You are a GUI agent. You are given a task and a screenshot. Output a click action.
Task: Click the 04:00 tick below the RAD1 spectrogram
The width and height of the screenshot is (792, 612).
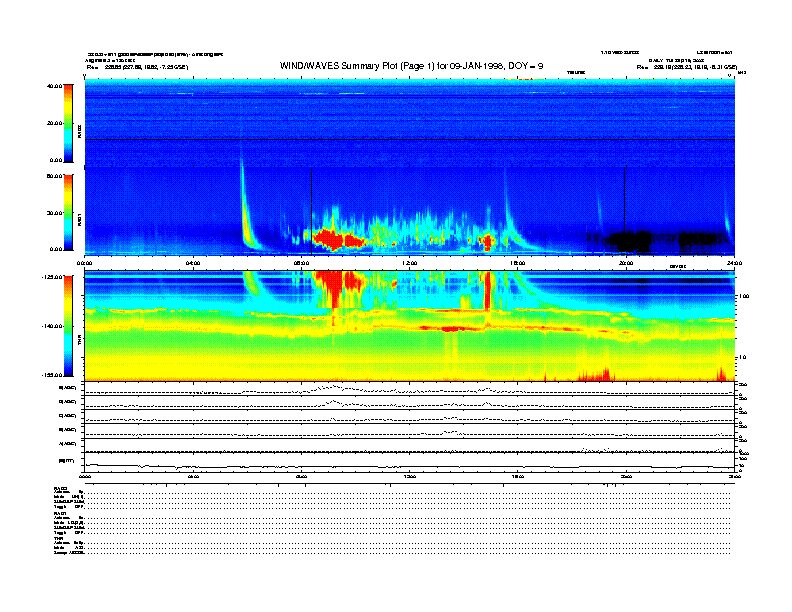193,263
